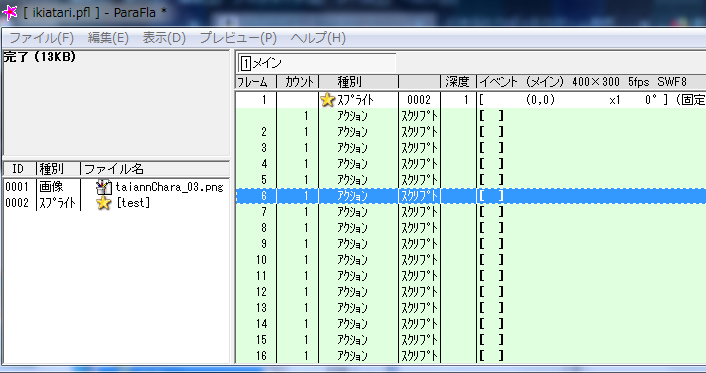Click the ParaFla star icon in title bar
706x373 pixels.
coord(9,12)
